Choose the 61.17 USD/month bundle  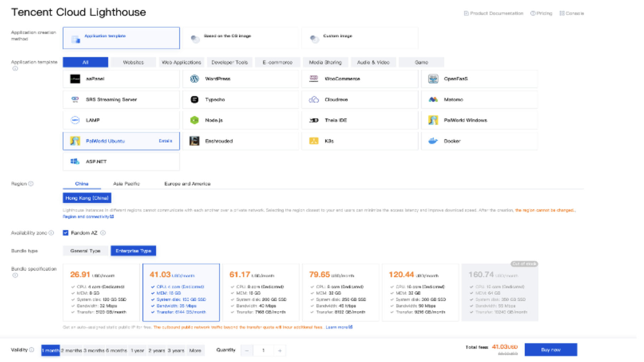pyautogui.click(x=261, y=293)
